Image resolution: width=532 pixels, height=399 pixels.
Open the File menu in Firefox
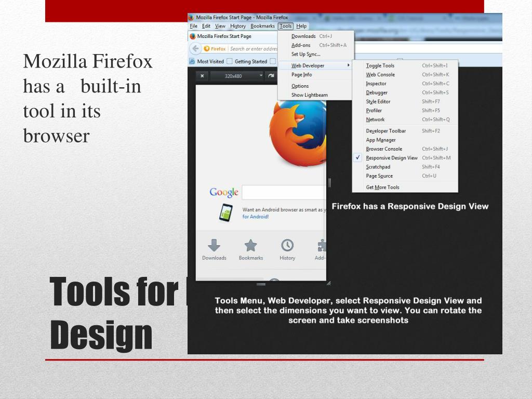point(193,26)
